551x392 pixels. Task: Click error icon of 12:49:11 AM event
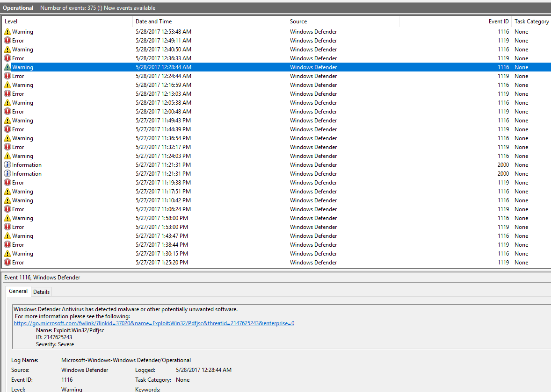pos(7,40)
